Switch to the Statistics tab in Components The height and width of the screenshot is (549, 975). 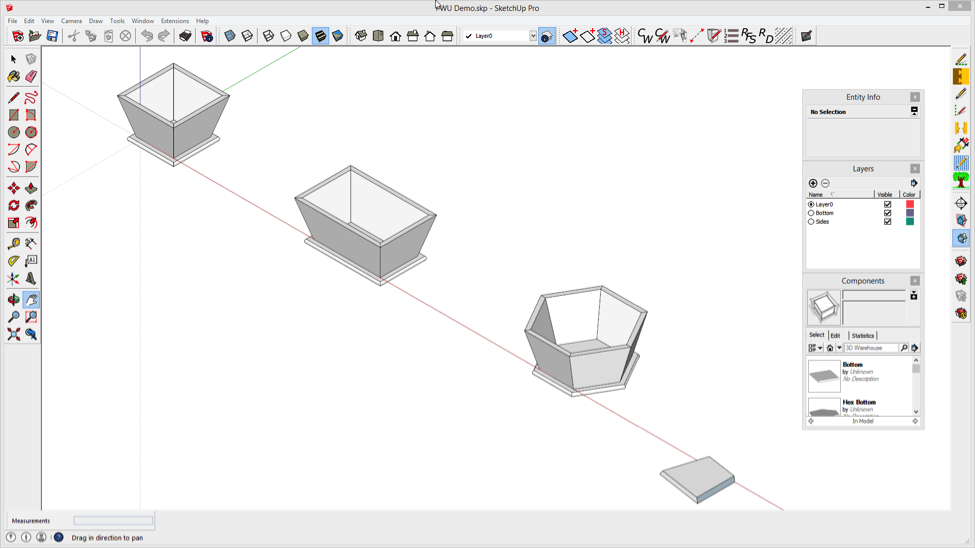[862, 336]
